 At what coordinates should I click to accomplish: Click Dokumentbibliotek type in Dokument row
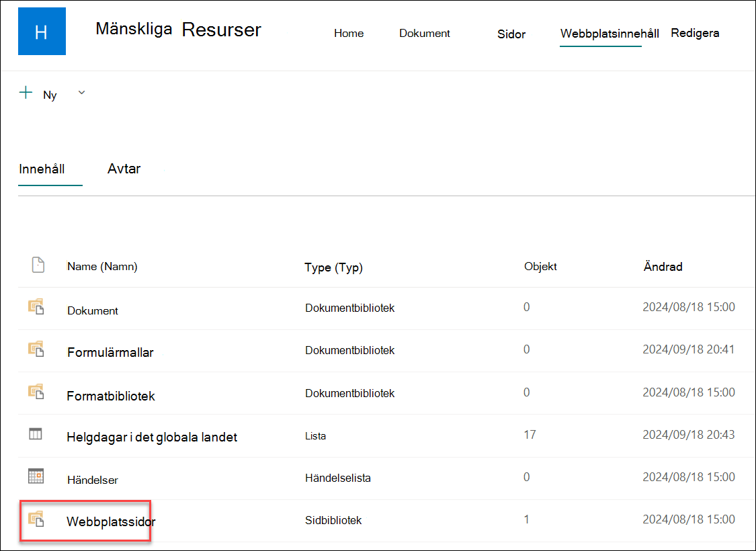tap(350, 308)
